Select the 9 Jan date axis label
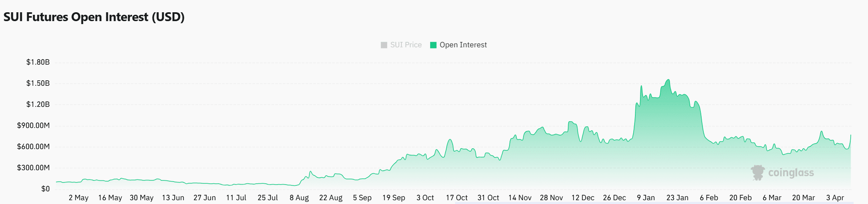868x204 pixels. coord(646,198)
